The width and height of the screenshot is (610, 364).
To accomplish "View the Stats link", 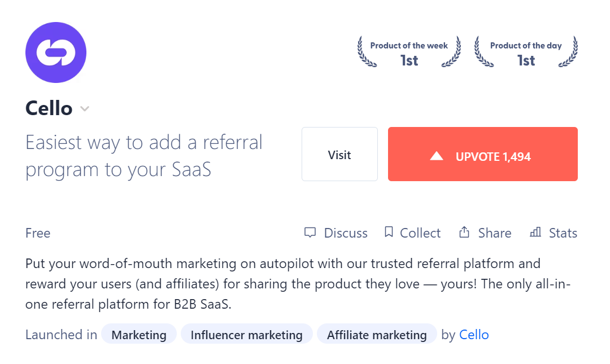I will pyautogui.click(x=563, y=233).
